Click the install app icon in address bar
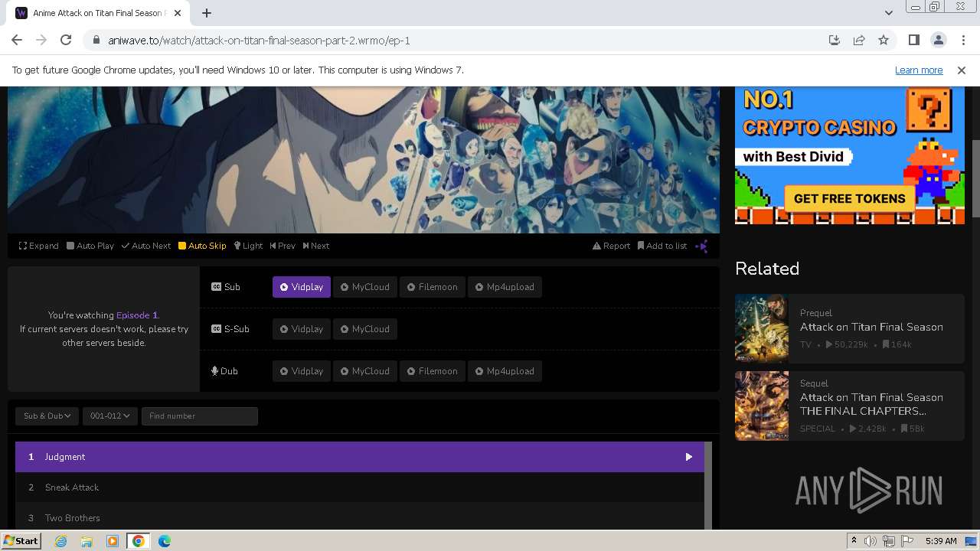Viewport: 980px width, 551px height. [x=835, y=40]
